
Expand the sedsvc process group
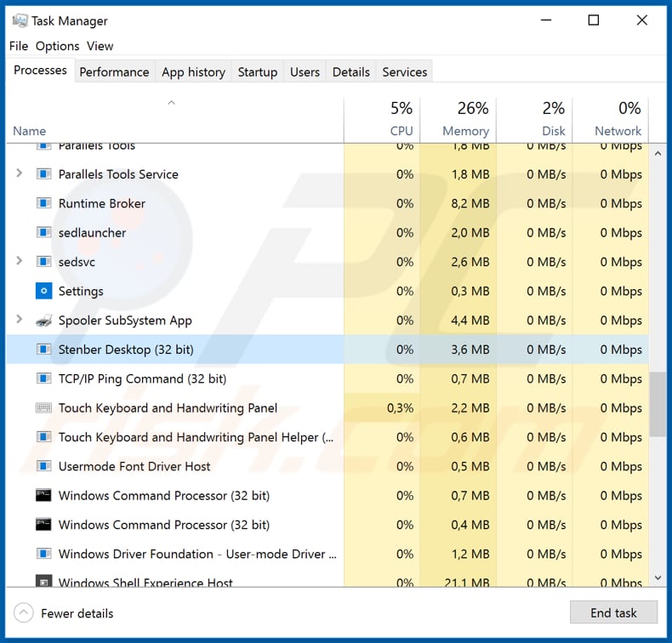click(19, 260)
